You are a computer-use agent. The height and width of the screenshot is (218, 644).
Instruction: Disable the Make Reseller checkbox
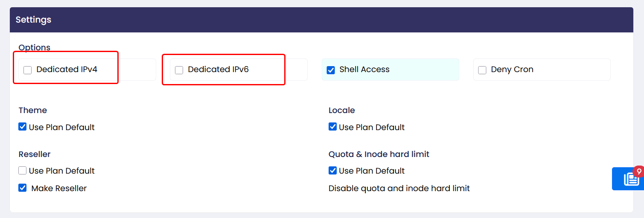coord(23,188)
